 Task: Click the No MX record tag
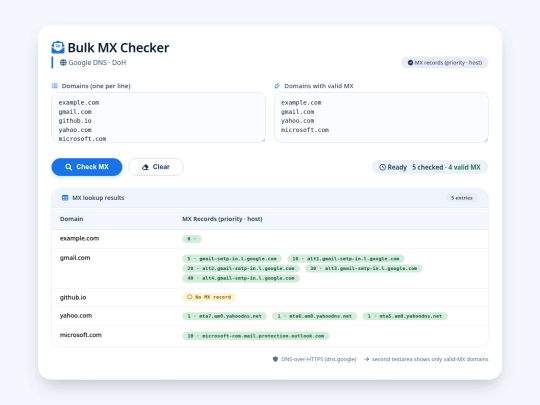pyautogui.click(x=209, y=297)
